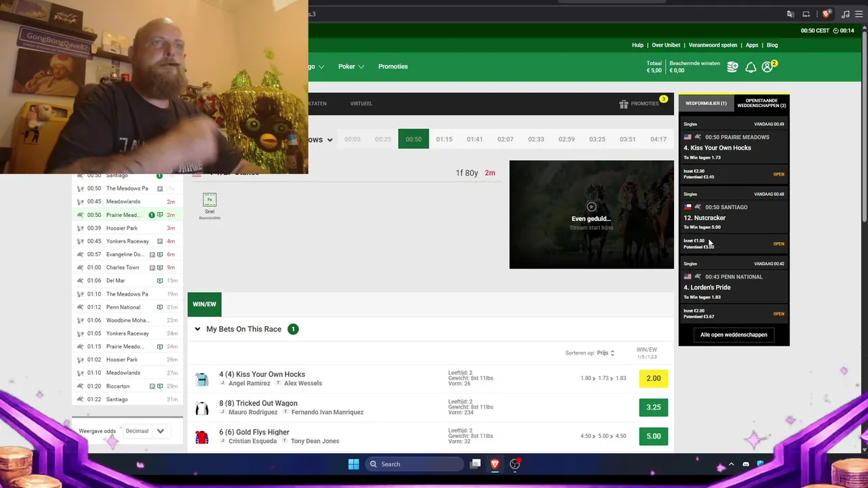Select the Hoosier Park 00:39 race
This screenshot has height=488, width=868.
point(126,228)
